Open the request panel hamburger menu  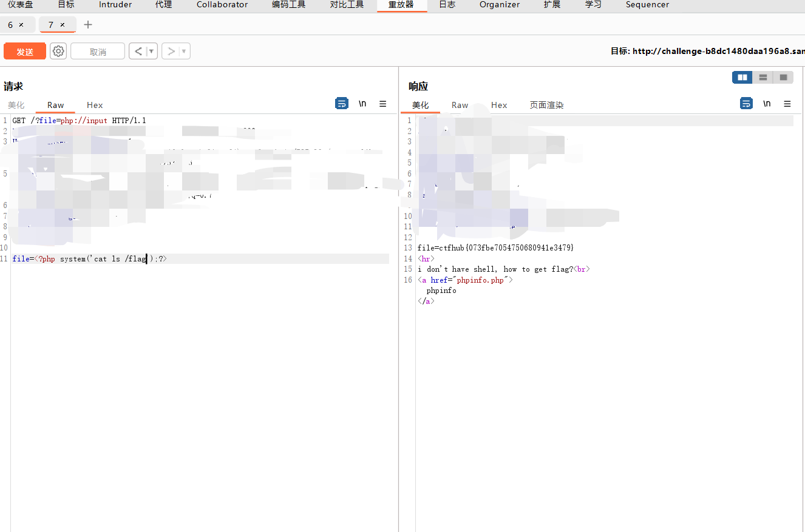click(x=382, y=104)
